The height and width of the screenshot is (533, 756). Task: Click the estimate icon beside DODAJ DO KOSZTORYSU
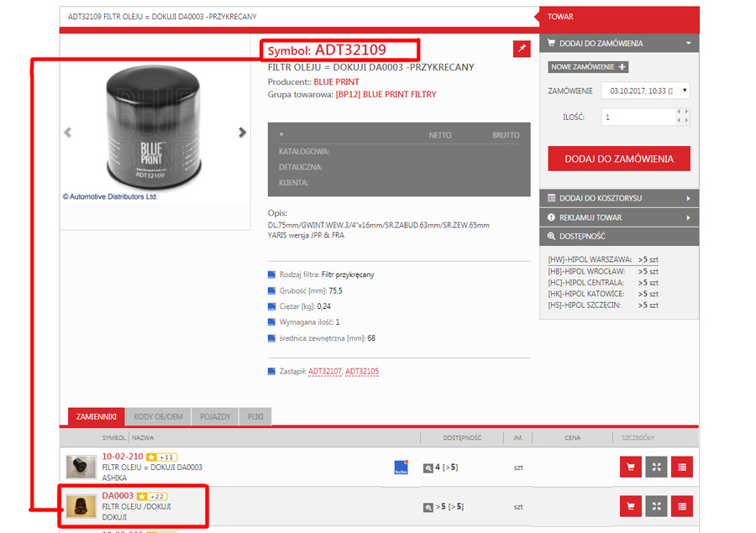click(x=551, y=198)
